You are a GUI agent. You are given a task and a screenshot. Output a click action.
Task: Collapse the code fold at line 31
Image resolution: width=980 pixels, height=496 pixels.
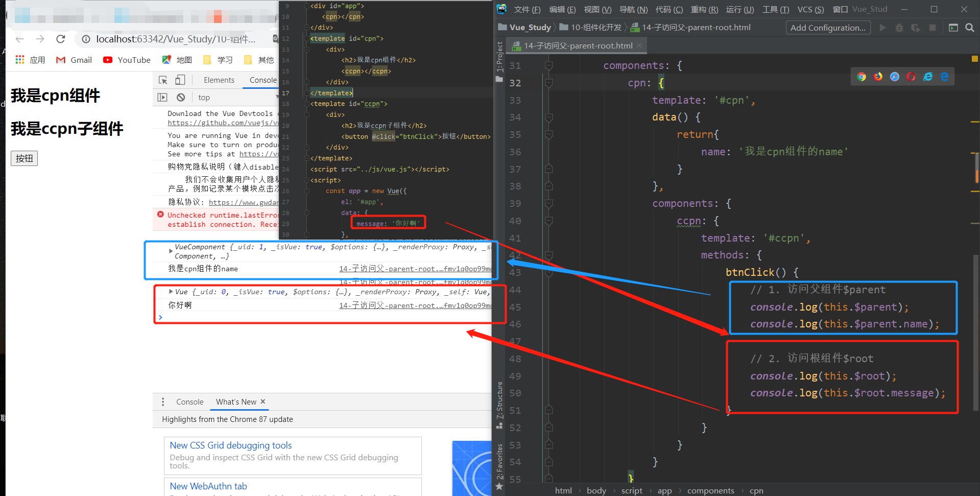549,65
